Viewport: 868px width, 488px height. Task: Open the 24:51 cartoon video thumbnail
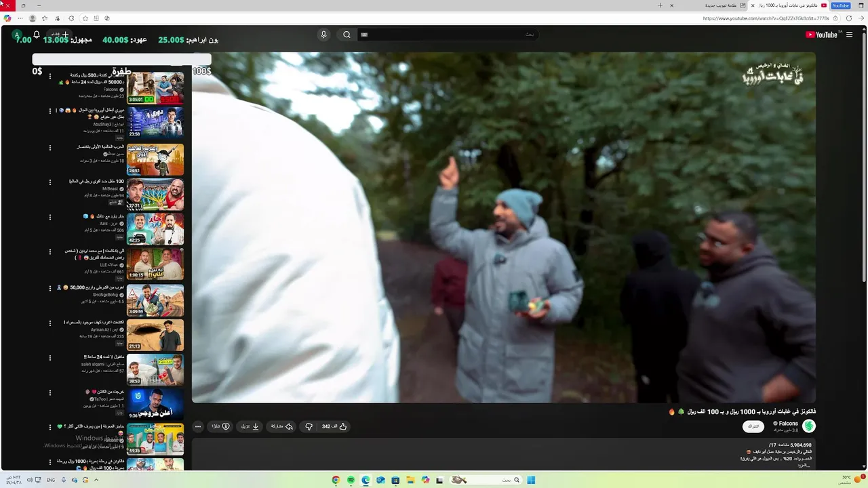click(155, 159)
